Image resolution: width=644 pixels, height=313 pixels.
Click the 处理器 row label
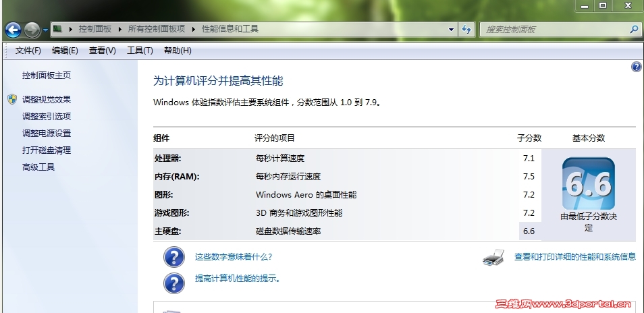click(x=167, y=159)
